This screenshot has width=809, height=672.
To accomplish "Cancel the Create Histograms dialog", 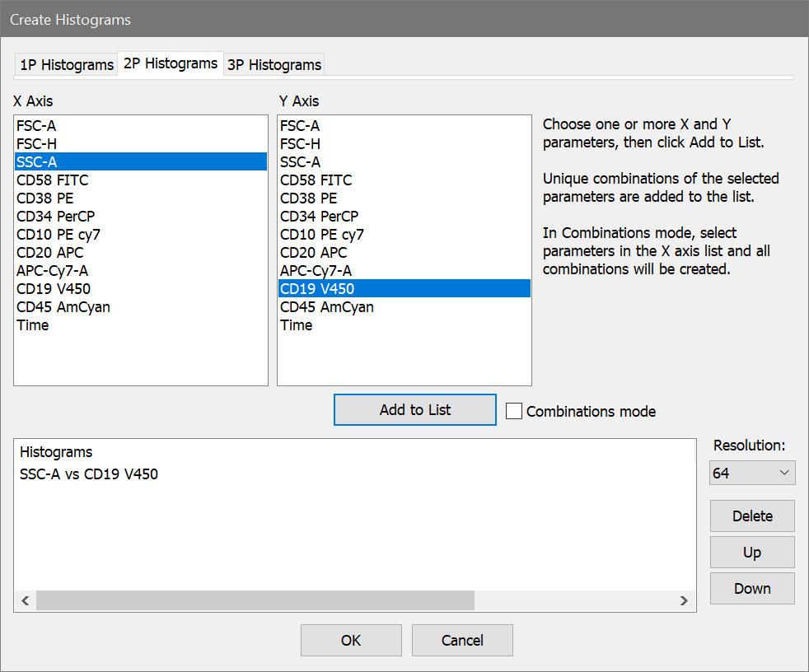I will tap(462, 640).
